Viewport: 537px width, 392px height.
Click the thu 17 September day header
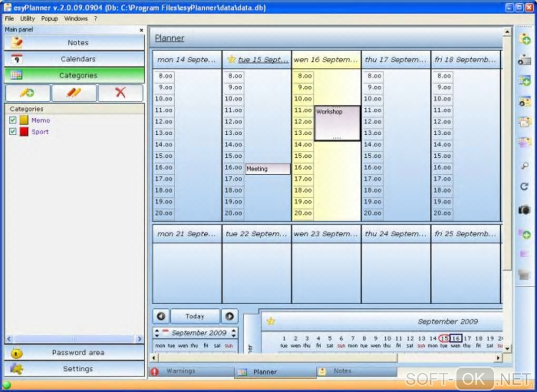pos(396,59)
